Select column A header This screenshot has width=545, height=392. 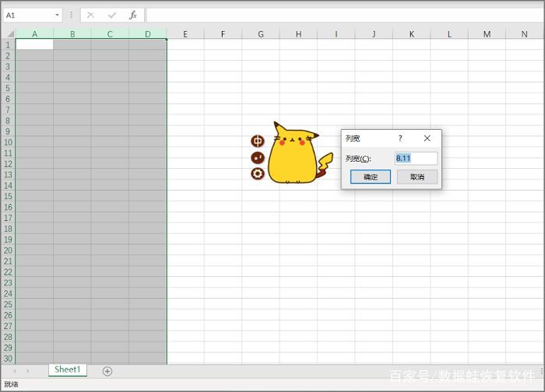click(35, 33)
